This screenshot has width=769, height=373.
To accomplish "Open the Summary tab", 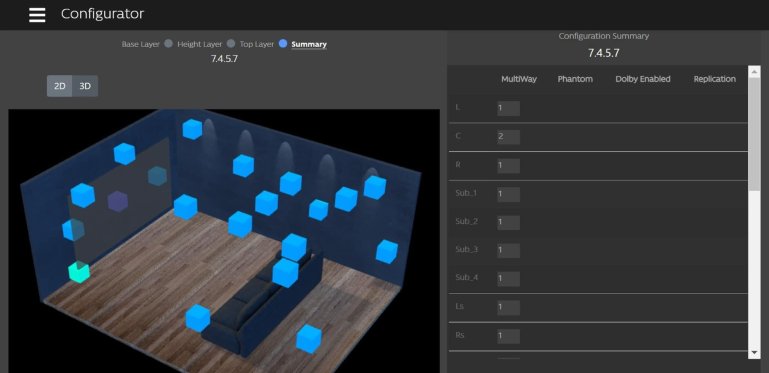I will (x=309, y=44).
